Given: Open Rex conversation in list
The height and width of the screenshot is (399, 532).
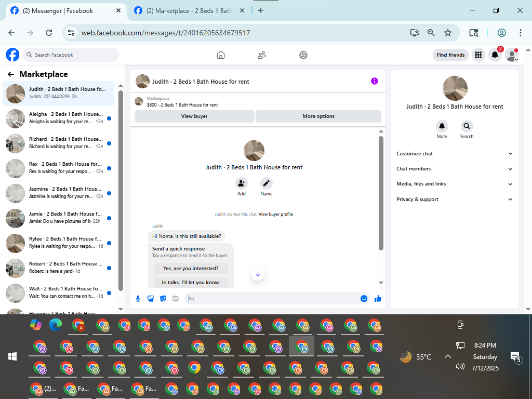Looking at the screenshot, I should [x=58, y=168].
